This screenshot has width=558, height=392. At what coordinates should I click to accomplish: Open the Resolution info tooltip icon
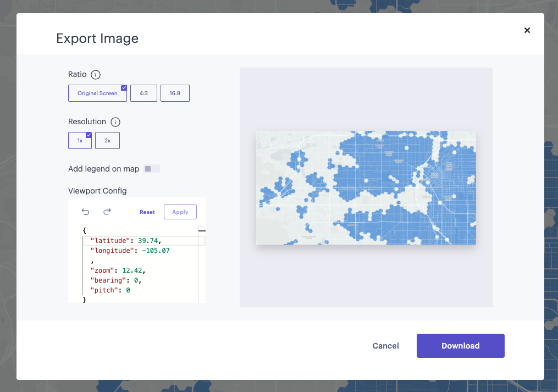[x=115, y=122]
